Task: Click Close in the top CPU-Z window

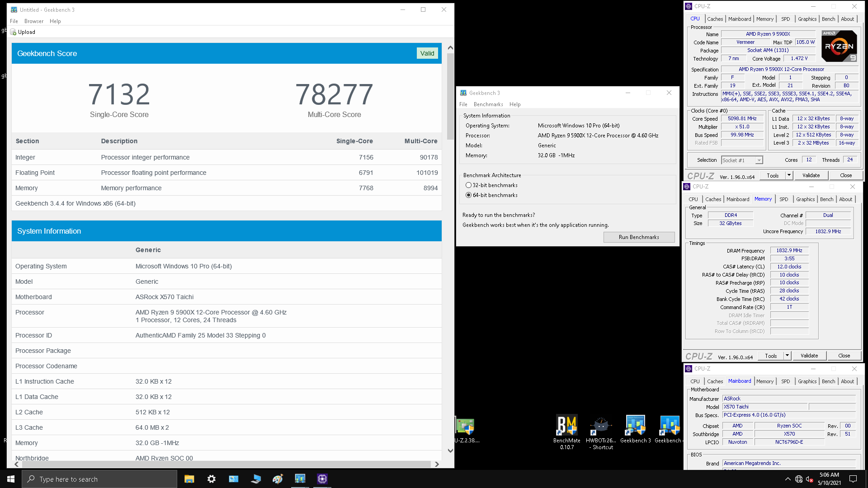Action: (x=845, y=175)
